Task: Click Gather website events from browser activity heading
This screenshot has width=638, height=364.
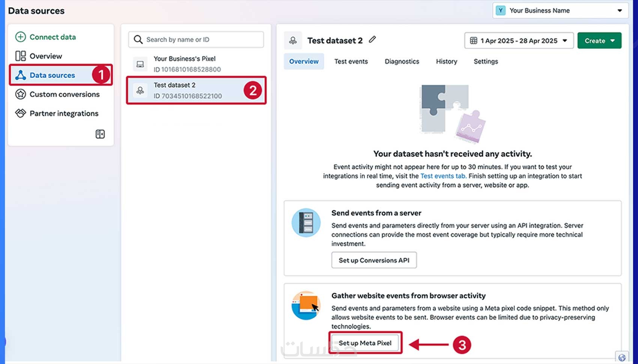Action: (x=408, y=296)
